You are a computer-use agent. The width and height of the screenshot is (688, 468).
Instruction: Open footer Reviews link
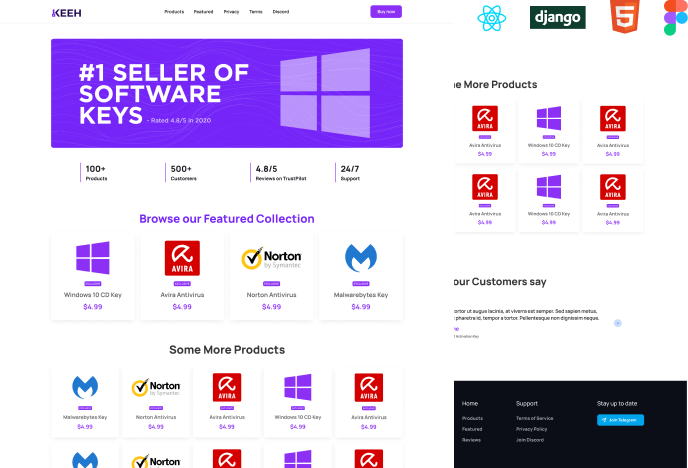pos(471,440)
